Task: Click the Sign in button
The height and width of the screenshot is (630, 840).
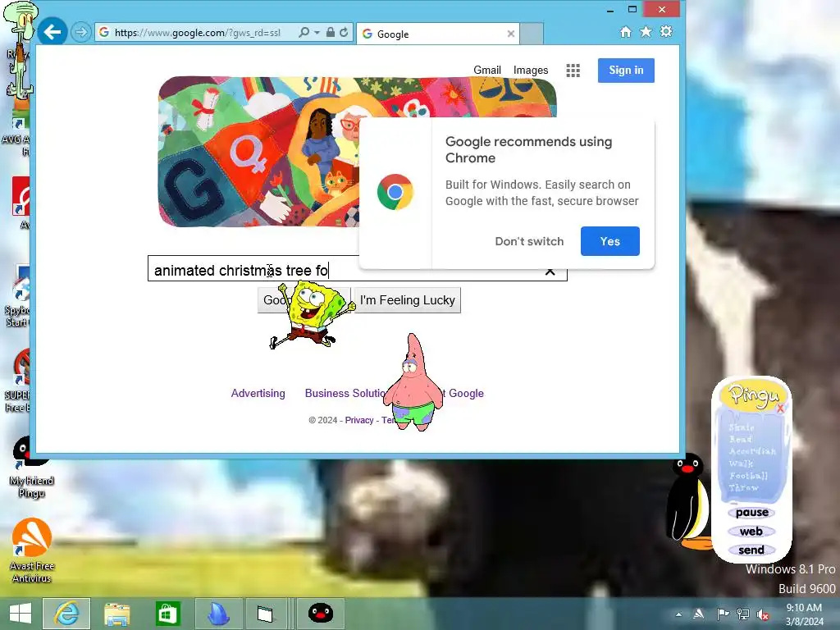Action: [626, 71]
